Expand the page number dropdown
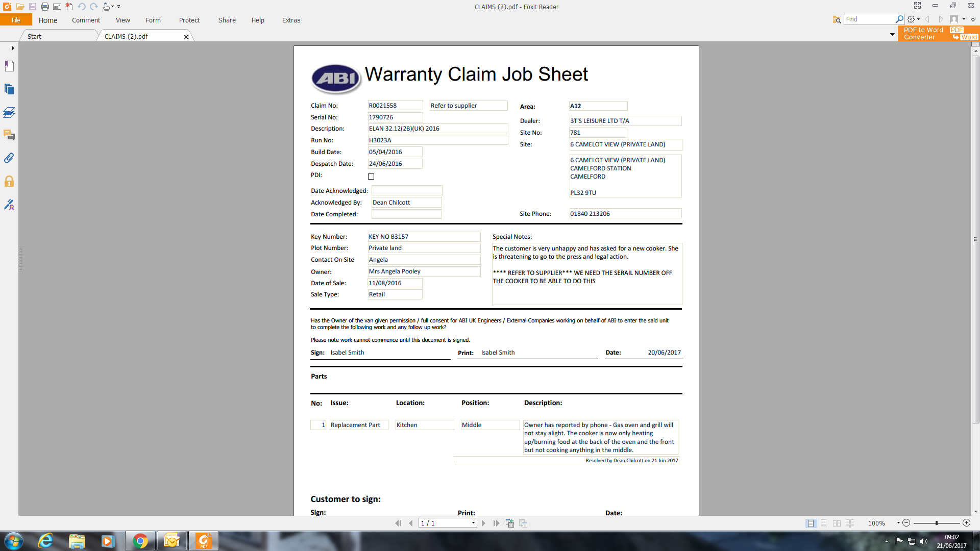 pos(473,523)
